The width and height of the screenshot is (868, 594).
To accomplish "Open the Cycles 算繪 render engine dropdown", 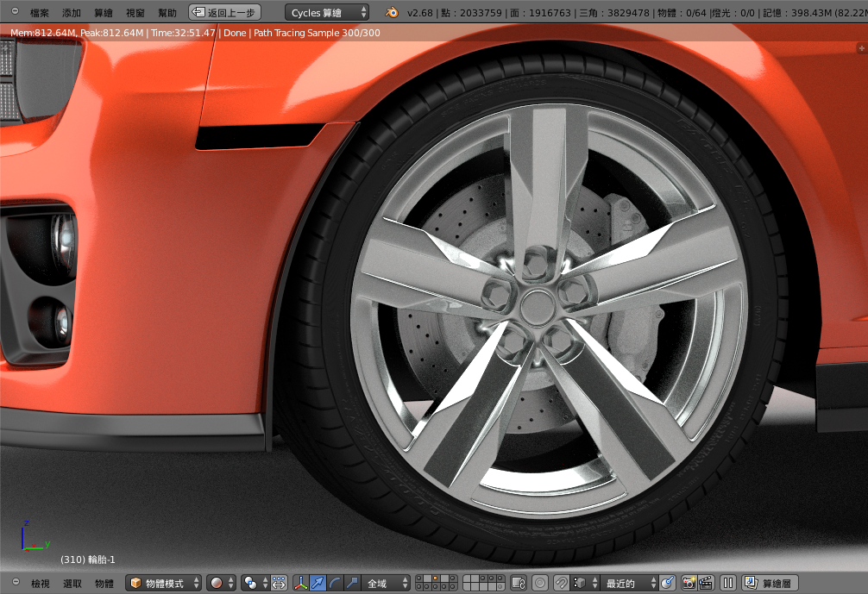I will pos(327,13).
